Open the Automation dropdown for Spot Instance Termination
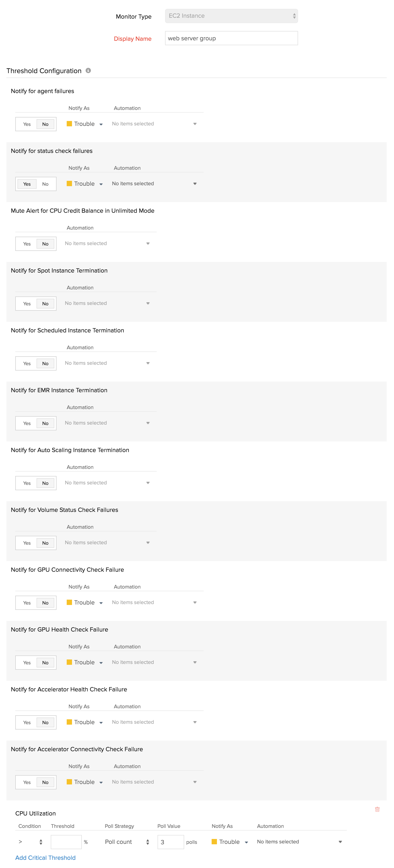This screenshot has width=394, height=868. pyautogui.click(x=148, y=303)
